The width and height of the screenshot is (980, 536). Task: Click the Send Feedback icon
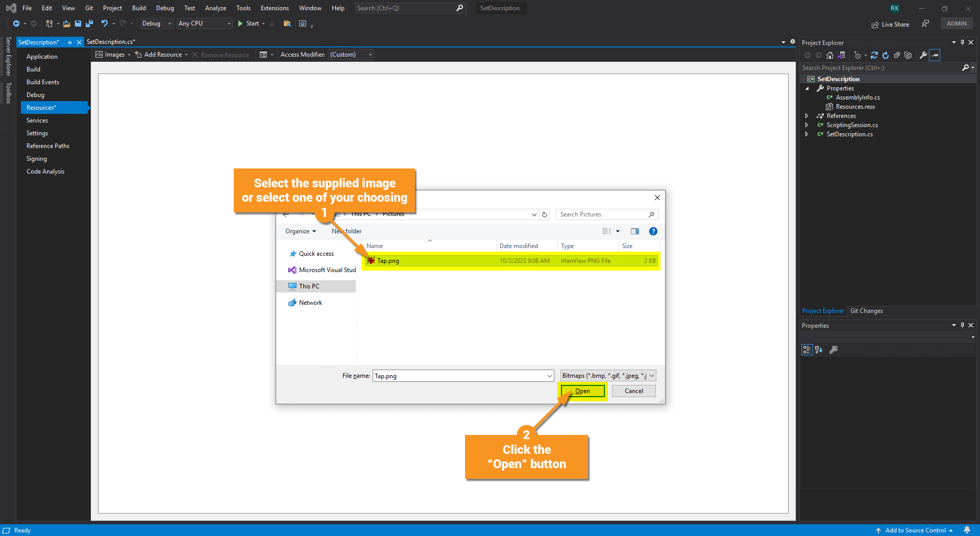pos(925,23)
